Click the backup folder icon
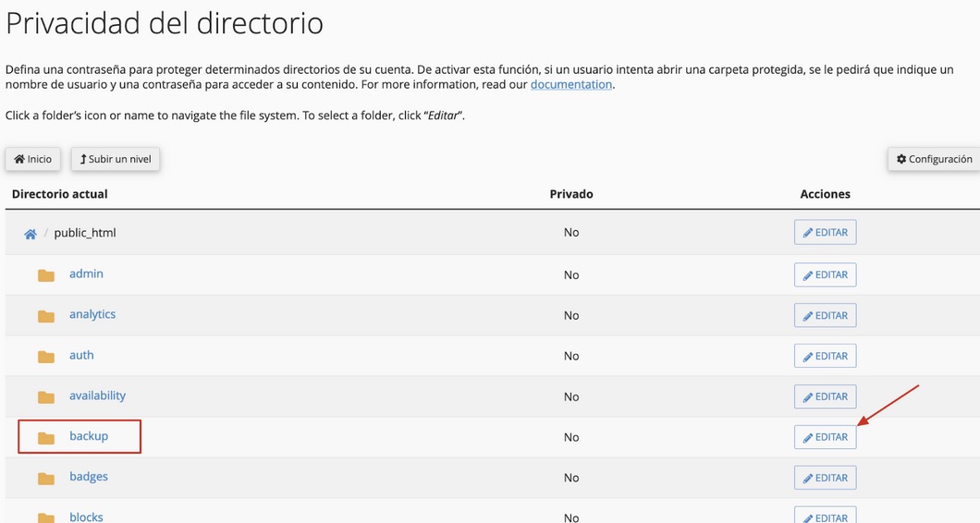This screenshot has height=523, width=980. tap(46, 438)
